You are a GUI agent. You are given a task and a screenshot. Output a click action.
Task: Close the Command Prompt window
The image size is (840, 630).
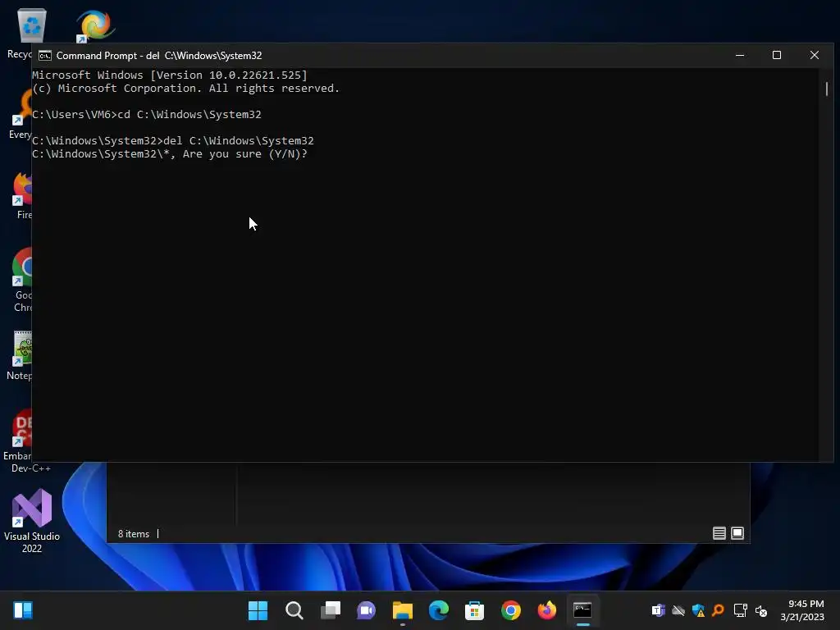815,55
